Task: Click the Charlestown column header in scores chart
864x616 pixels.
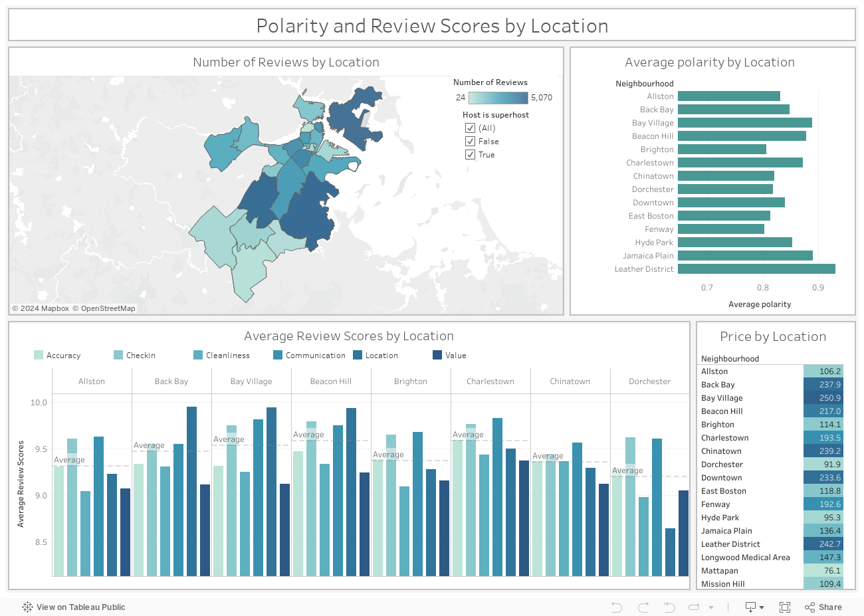Action: (490, 381)
